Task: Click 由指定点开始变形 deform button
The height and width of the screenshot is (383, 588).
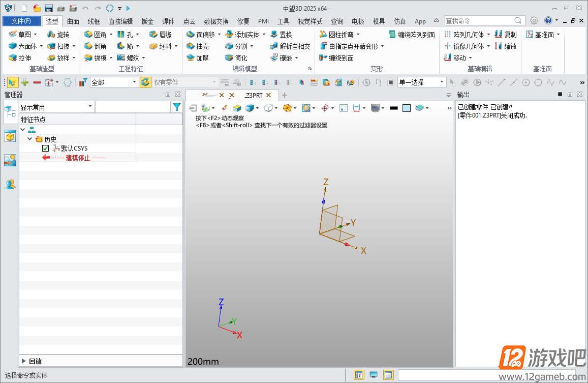Action: point(349,46)
